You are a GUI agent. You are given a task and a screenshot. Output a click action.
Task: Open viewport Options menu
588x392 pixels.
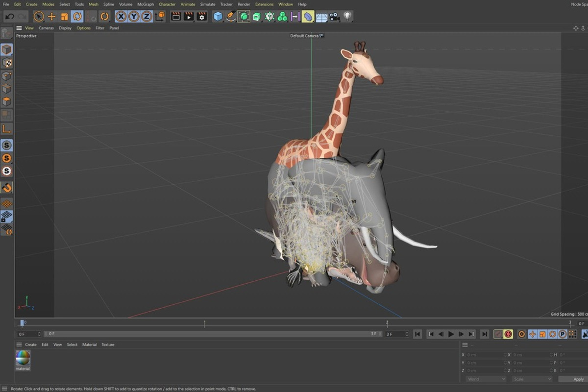(x=83, y=28)
